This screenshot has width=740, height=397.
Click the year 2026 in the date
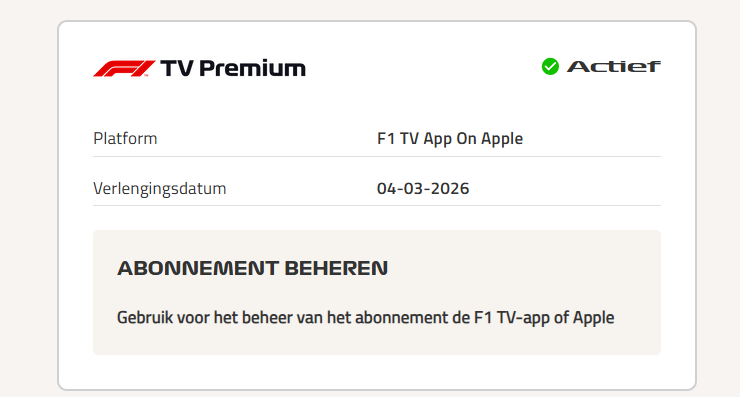(x=450, y=188)
